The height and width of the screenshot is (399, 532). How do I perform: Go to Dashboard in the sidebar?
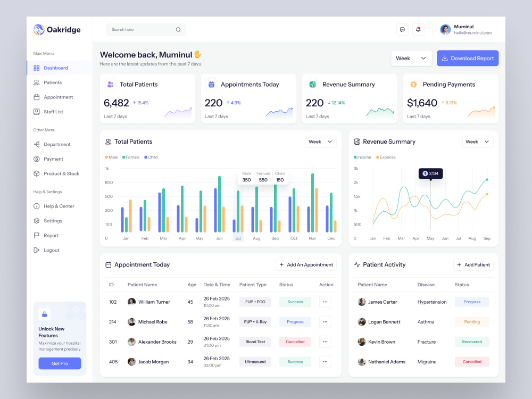60,68
